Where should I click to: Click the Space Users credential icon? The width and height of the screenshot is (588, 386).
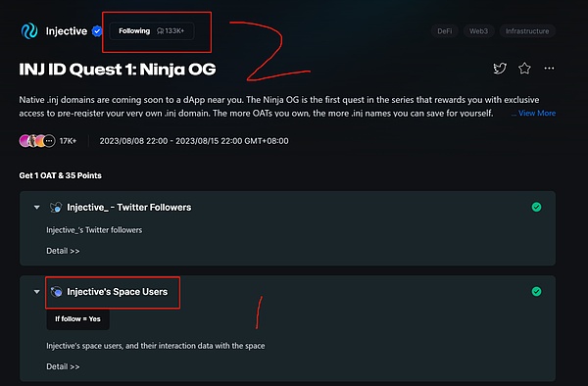click(x=56, y=292)
